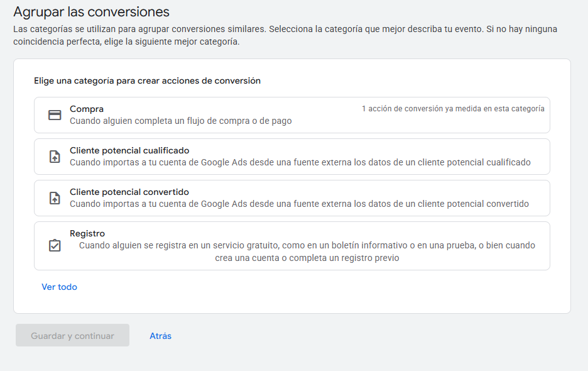Click the intro paragraph about categorías similares
Viewport: 588px width, 371px height.
tap(285, 35)
